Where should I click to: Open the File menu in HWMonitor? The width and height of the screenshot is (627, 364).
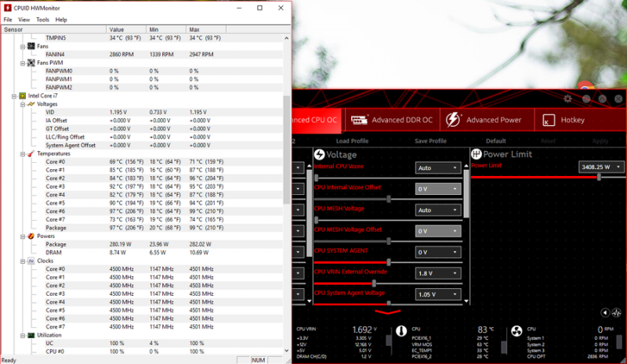pos(8,20)
